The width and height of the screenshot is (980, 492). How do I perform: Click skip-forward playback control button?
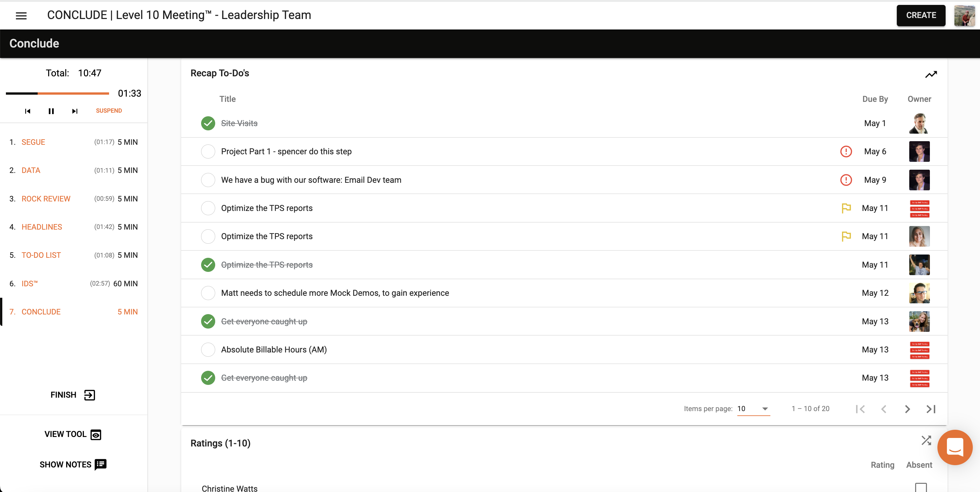(x=74, y=110)
